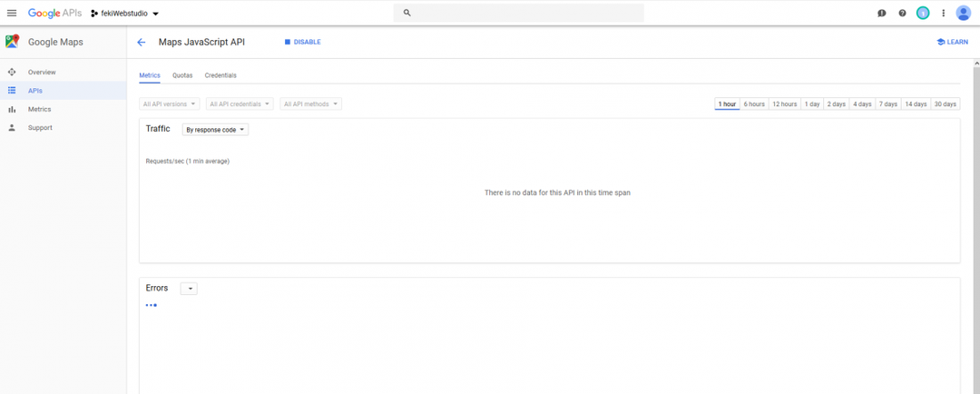Select the 14 days time range
This screenshot has width=980, height=394.
point(916,103)
